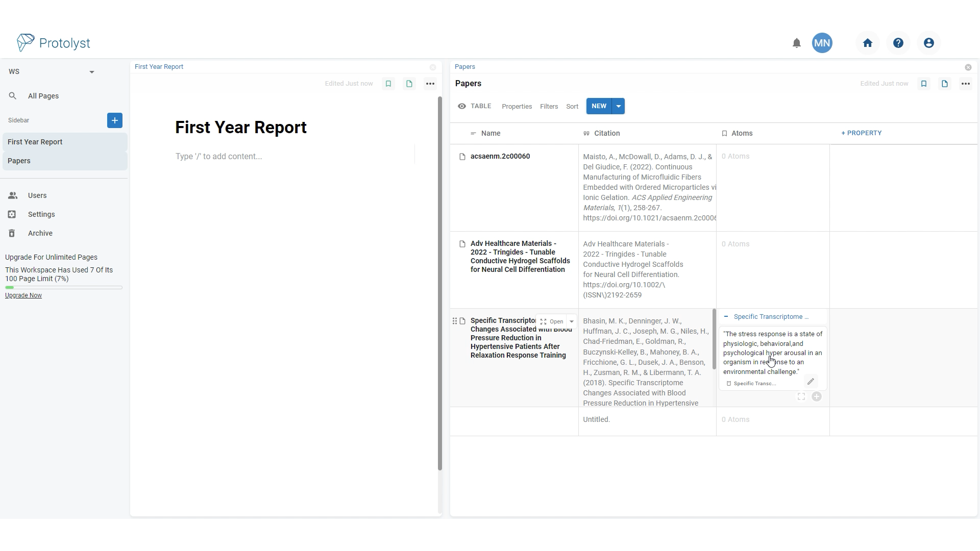
Task: Open the notifications bell icon
Action: (796, 43)
